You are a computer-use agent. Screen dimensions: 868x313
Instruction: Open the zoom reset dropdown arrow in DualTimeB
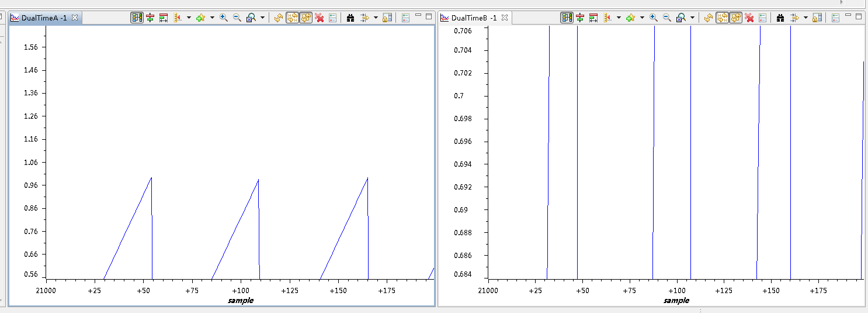(692, 18)
